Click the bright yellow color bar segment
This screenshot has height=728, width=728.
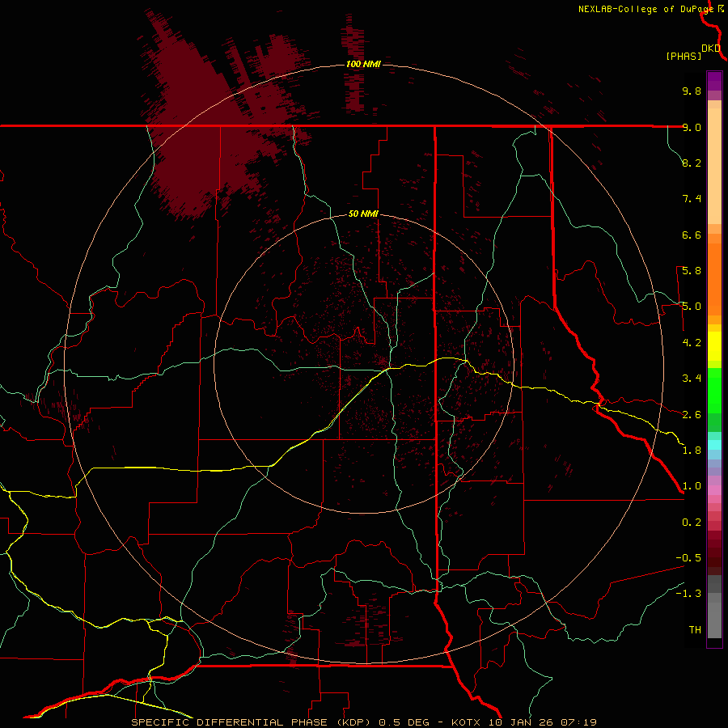pos(714,346)
